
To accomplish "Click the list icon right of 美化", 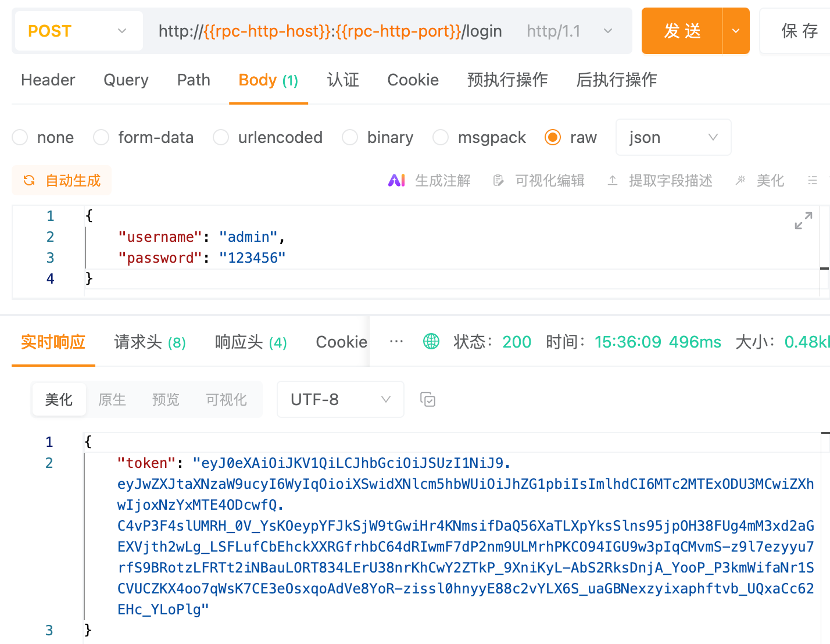I will point(813,181).
